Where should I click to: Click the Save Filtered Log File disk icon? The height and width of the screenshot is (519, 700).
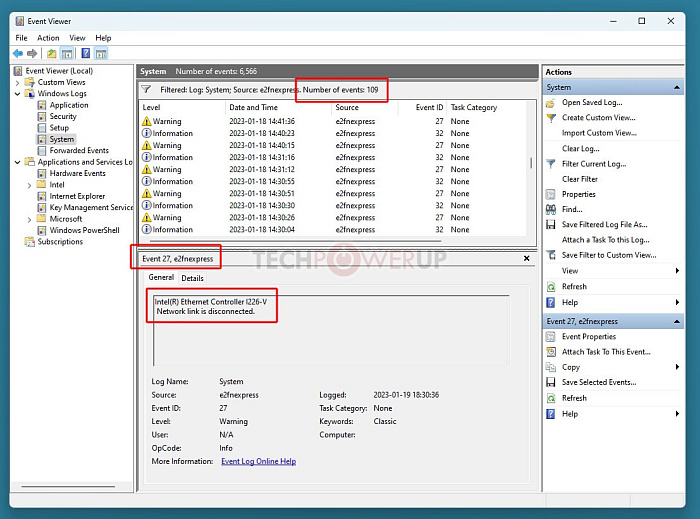tap(550, 224)
